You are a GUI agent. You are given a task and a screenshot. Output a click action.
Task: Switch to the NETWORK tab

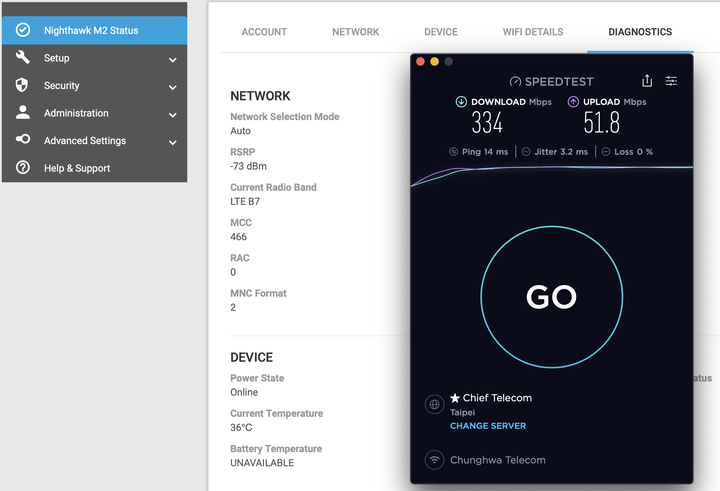(x=356, y=32)
